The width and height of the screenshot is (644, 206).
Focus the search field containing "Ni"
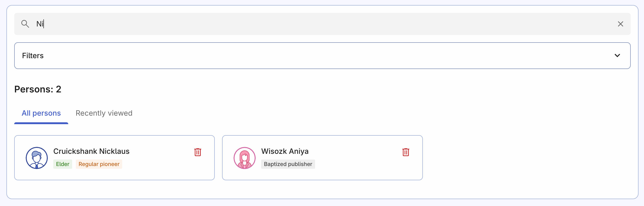[x=300, y=24]
